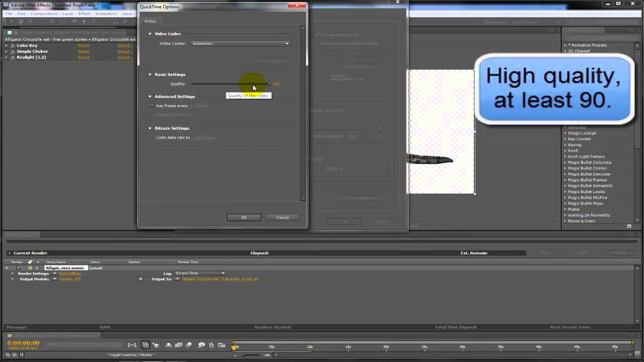Select the Video tab in QuickTime Options

pyautogui.click(x=150, y=21)
